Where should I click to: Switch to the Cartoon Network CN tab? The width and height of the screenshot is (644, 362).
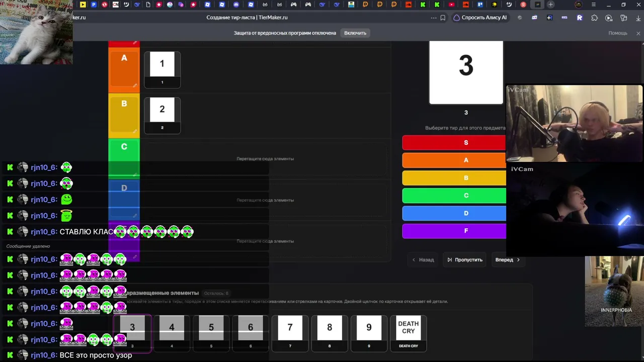116,5
